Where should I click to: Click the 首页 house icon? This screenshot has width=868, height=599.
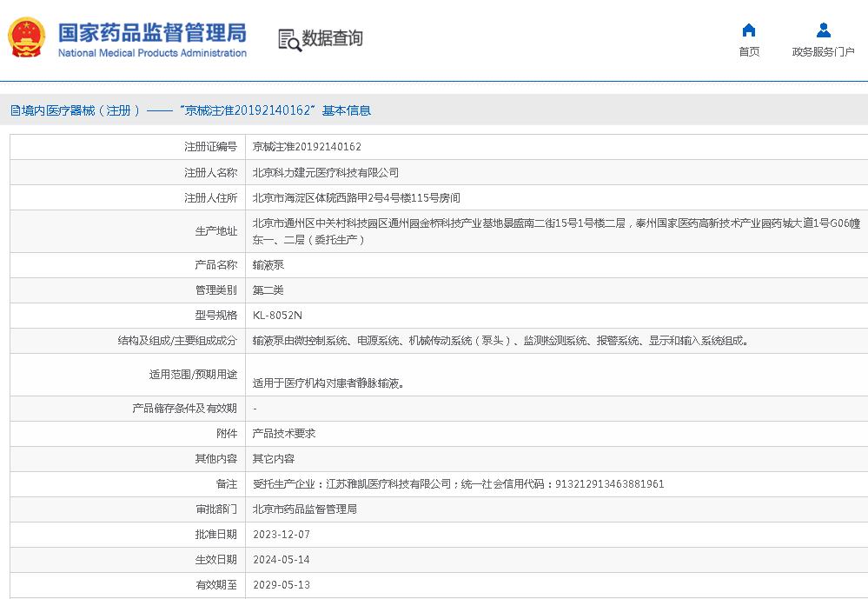[749, 30]
